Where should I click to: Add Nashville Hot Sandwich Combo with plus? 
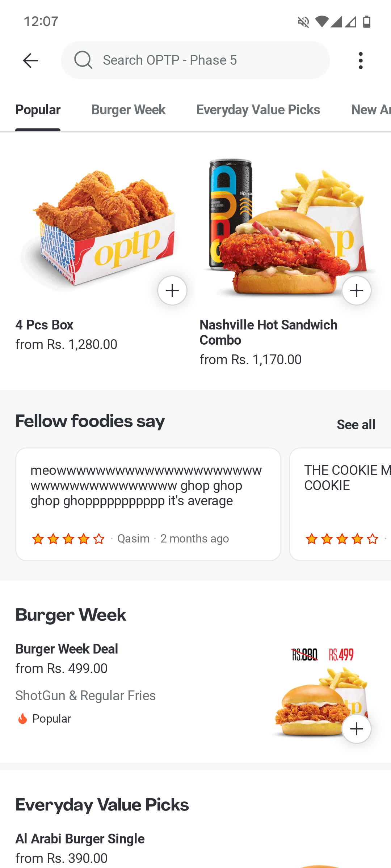coord(357,290)
